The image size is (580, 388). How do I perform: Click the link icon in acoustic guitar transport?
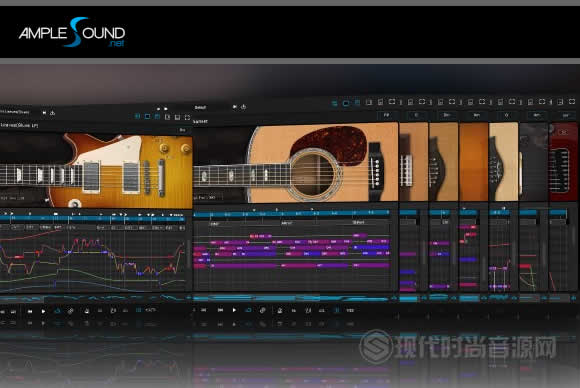[262, 310]
